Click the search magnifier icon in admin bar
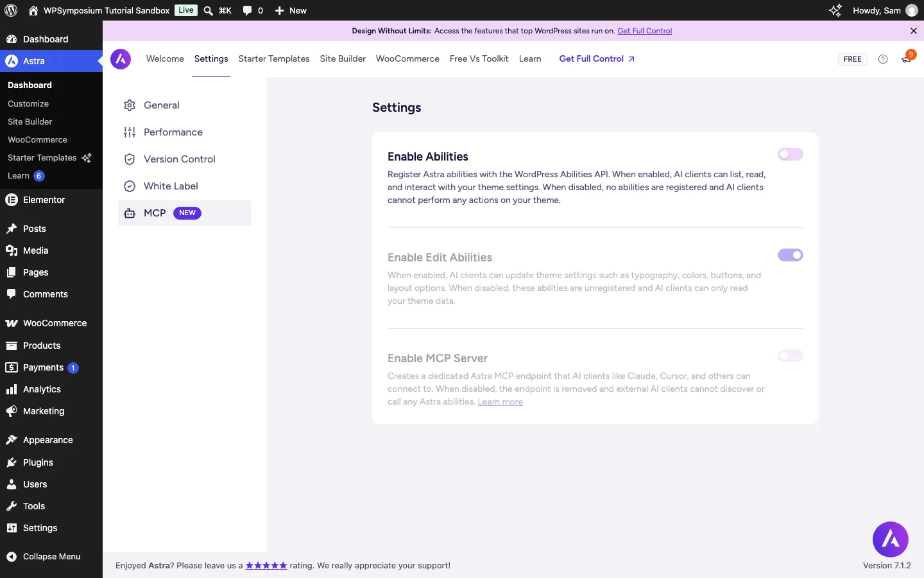 (x=209, y=10)
